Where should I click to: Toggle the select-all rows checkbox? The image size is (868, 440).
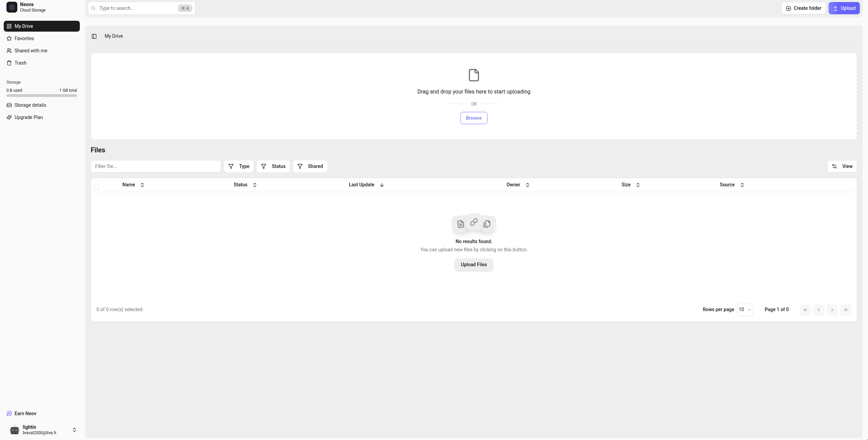[x=96, y=187]
